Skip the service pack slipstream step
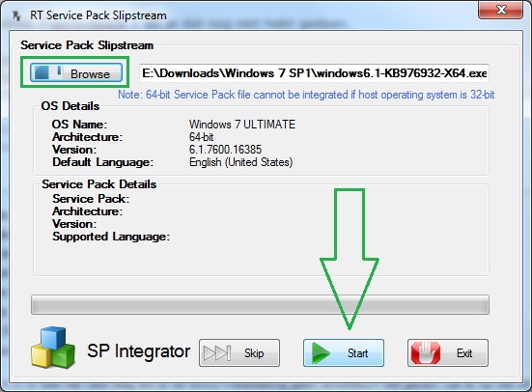Image resolution: width=532 pixels, height=392 pixels. tap(239, 353)
